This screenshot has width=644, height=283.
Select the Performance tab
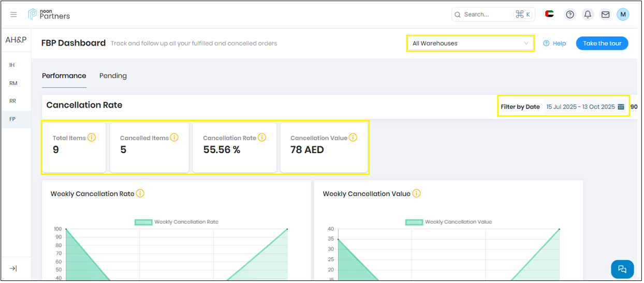point(64,76)
